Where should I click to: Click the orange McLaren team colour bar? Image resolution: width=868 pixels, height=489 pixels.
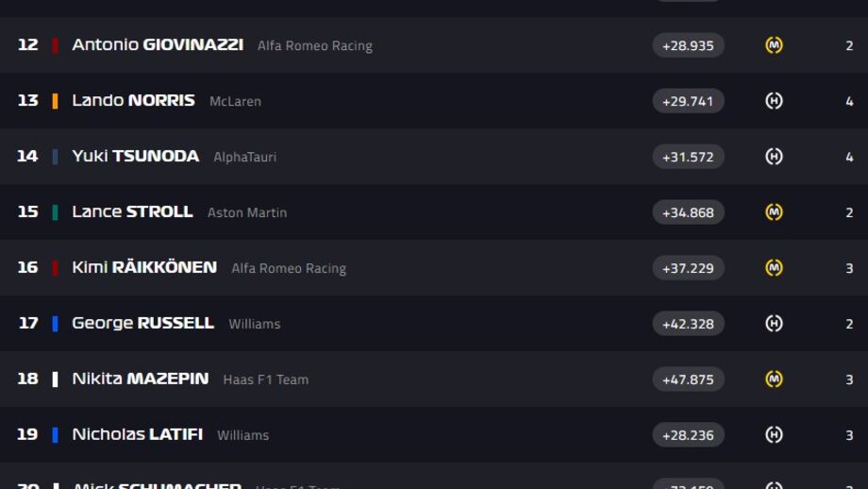55,101
